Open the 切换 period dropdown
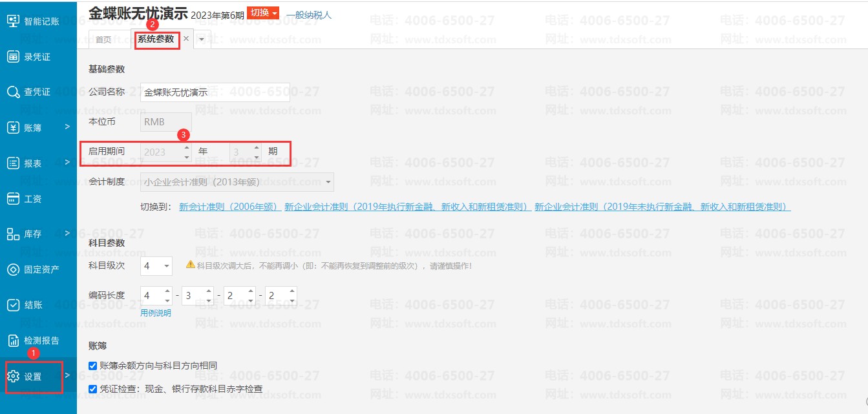The height and width of the screenshot is (414, 868). pos(264,14)
